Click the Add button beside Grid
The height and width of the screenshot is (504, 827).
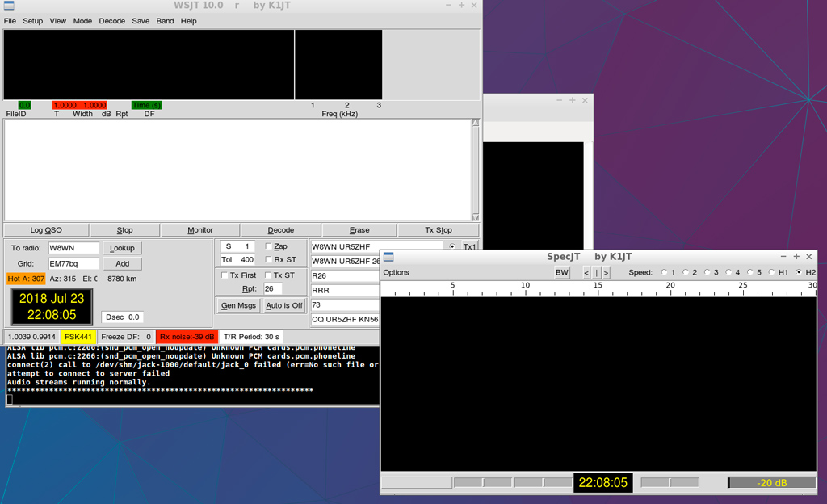point(123,263)
